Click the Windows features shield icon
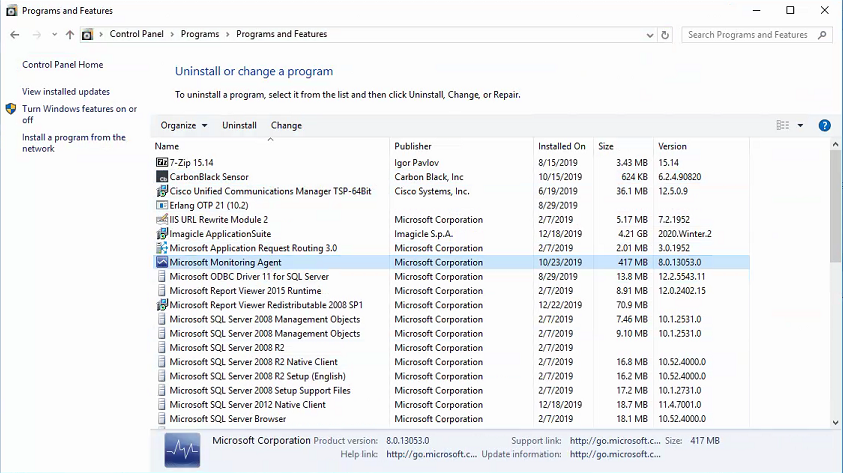843x473 pixels. coord(11,109)
